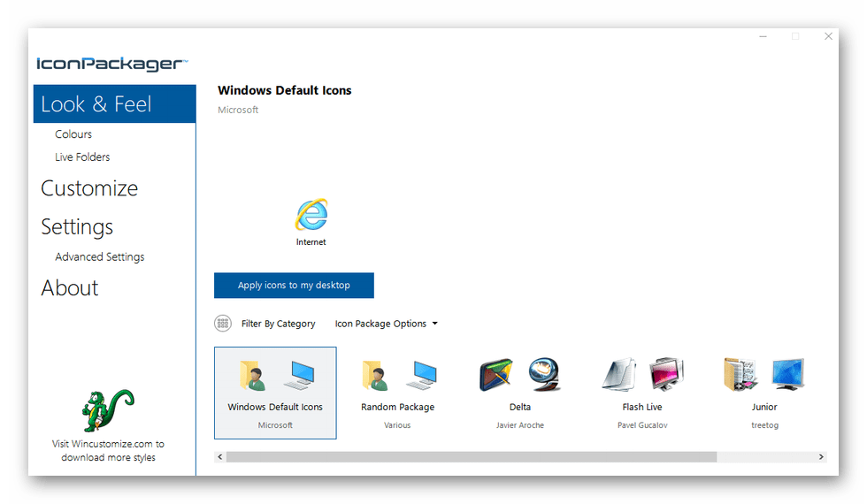Click Flash Live documents icon
Viewport: 867px width, 504px height.
[618, 375]
